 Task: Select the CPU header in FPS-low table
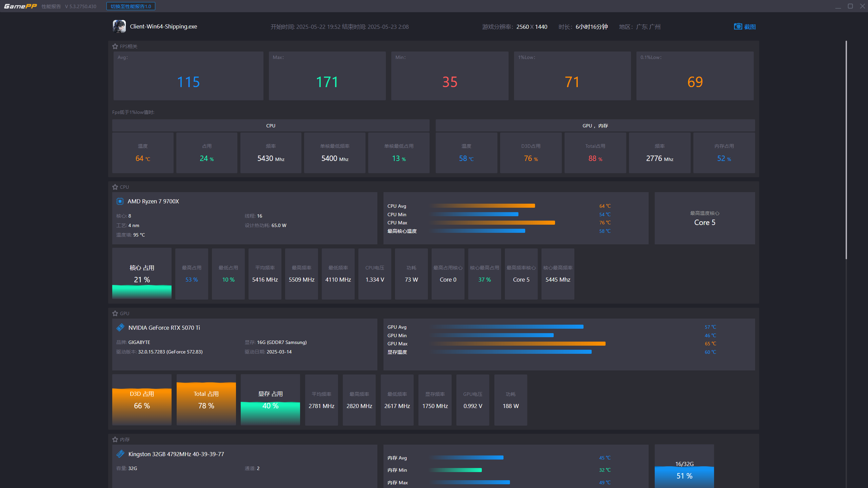(271, 126)
